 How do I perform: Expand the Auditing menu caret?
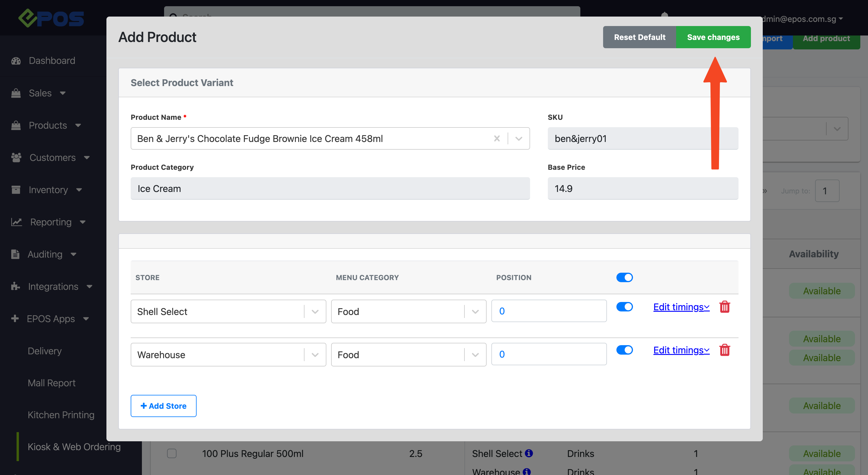click(x=73, y=254)
